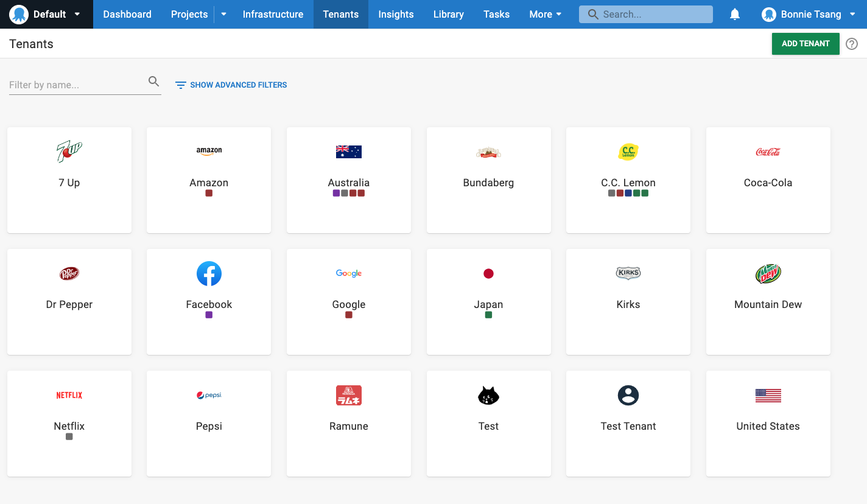Expand the Projects dropdown arrow

[224, 14]
